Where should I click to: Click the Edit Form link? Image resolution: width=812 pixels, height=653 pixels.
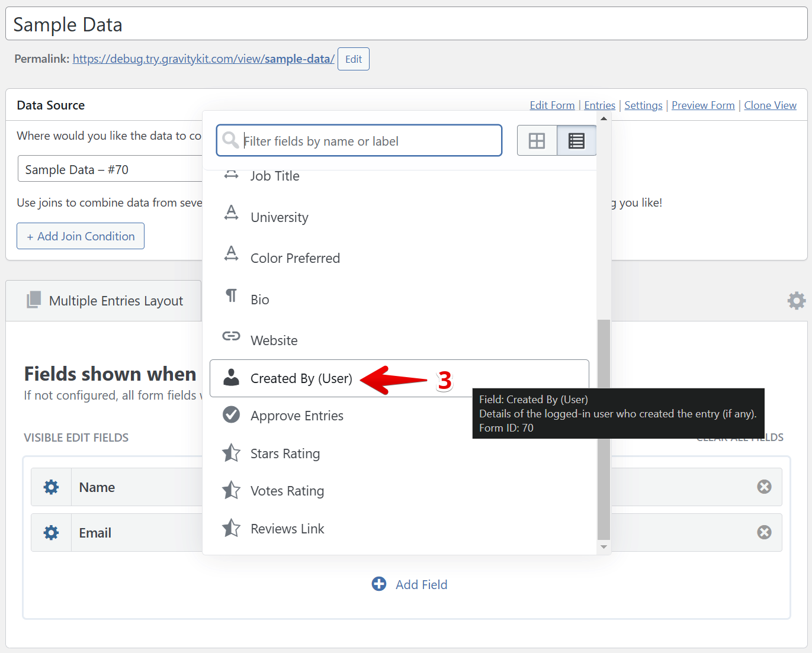coord(552,105)
